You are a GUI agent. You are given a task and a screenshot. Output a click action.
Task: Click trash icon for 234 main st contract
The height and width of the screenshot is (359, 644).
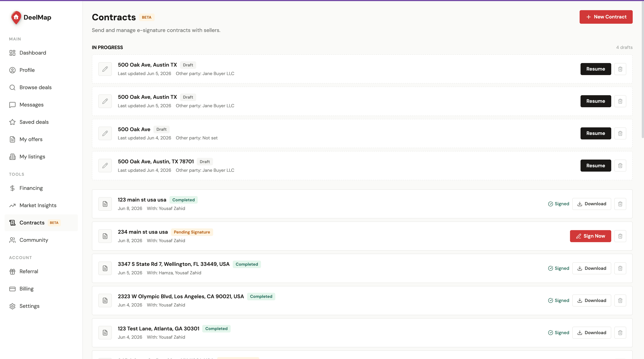[x=620, y=236]
